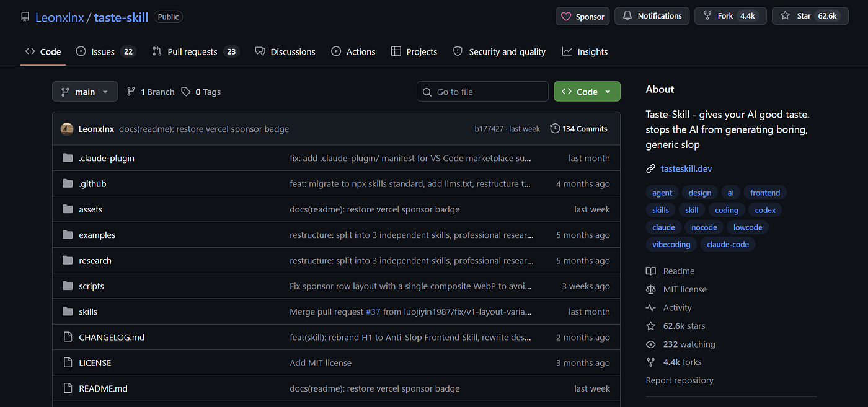Image resolution: width=868 pixels, height=407 pixels.
Task: Go to the Discussions tab
Action: [x=285, y=51]
